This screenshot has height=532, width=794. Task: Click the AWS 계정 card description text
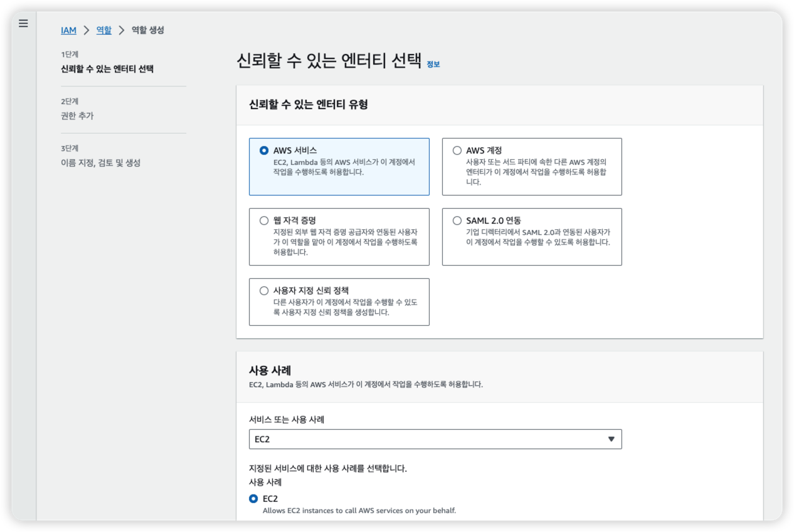click(536, 172)
